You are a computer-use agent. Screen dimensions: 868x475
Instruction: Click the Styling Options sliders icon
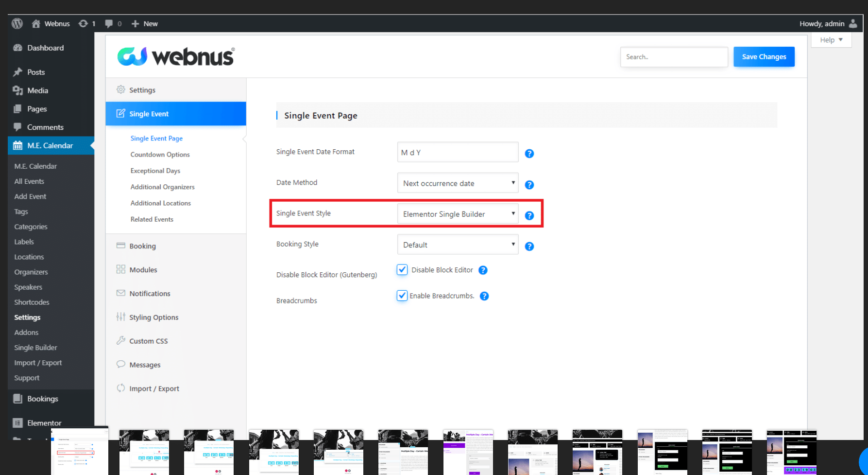point(120,317)
